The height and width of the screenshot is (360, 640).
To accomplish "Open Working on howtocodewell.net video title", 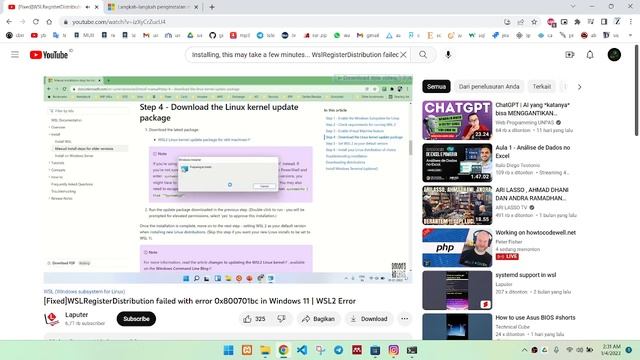I will [x=536, y=232].
